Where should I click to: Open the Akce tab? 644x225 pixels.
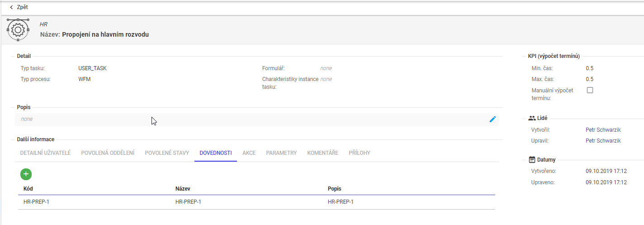point(249,153)
